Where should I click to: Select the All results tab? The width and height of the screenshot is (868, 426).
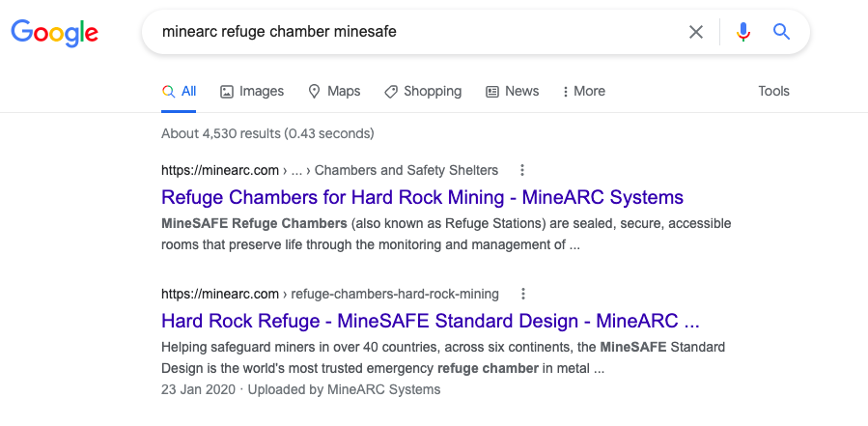(x=180, y=91)
